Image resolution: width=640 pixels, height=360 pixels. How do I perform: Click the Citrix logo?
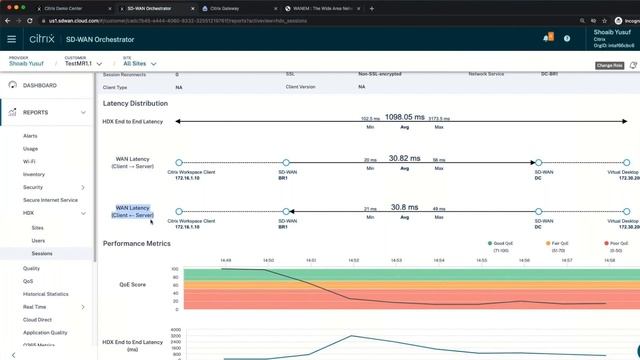(x=42, y=39)
